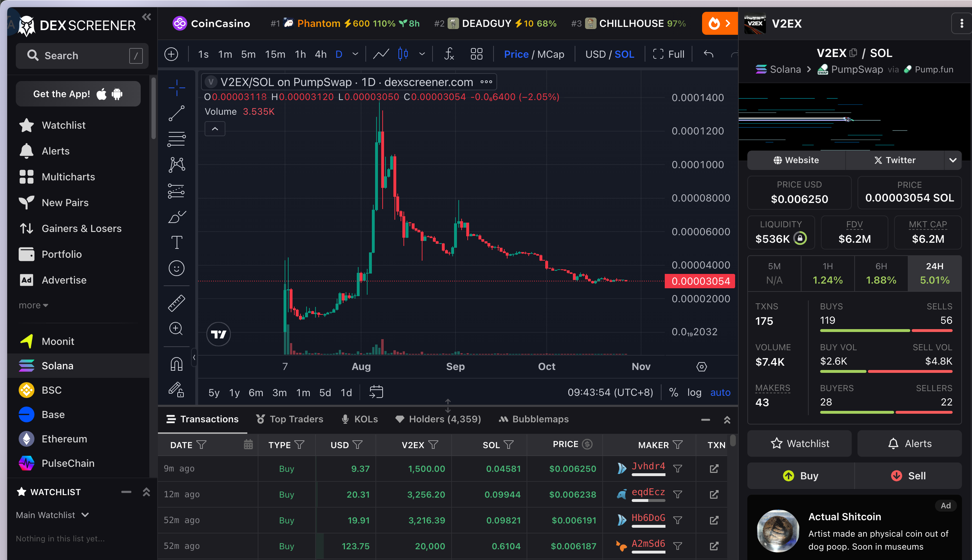Select the trend line drawing tool

click(177, 113)
